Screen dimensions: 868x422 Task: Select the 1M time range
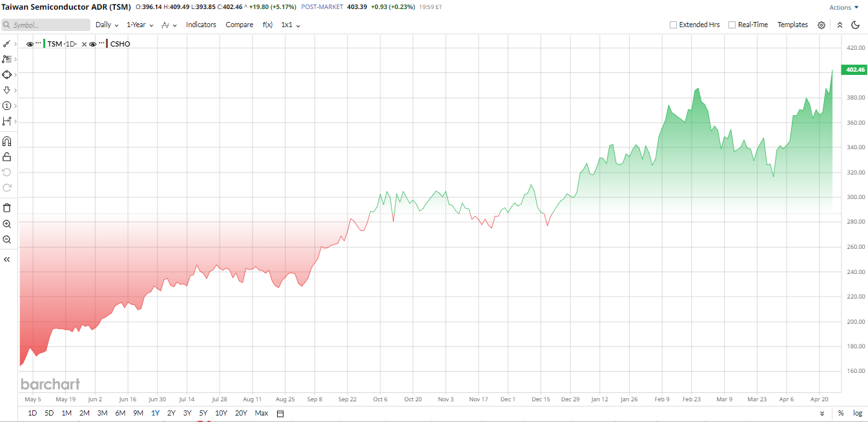67,414
